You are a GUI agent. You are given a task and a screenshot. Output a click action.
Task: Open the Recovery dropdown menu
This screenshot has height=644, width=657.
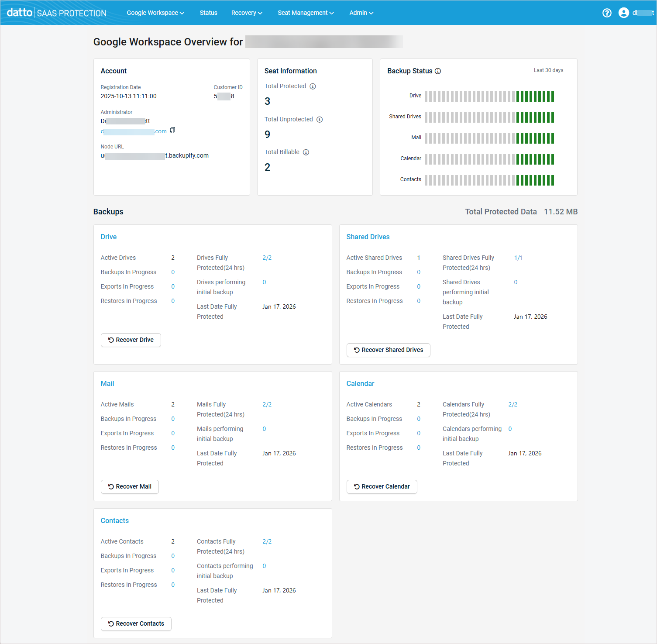pos(247,13)
